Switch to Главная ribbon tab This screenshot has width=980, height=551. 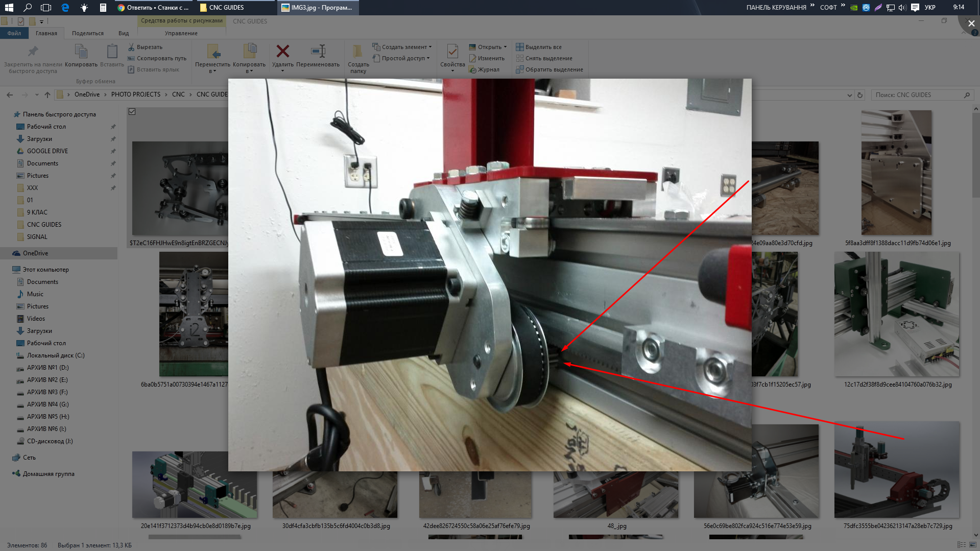click(x=46, y=33)
